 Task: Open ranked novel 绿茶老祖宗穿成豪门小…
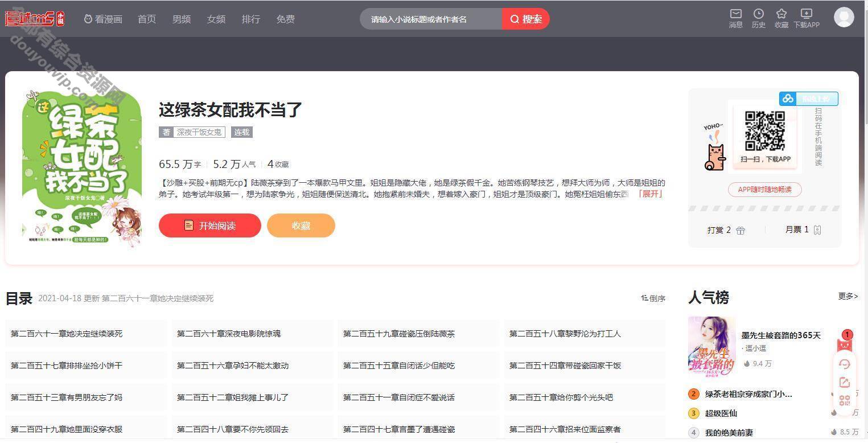[x=748, y=394]
